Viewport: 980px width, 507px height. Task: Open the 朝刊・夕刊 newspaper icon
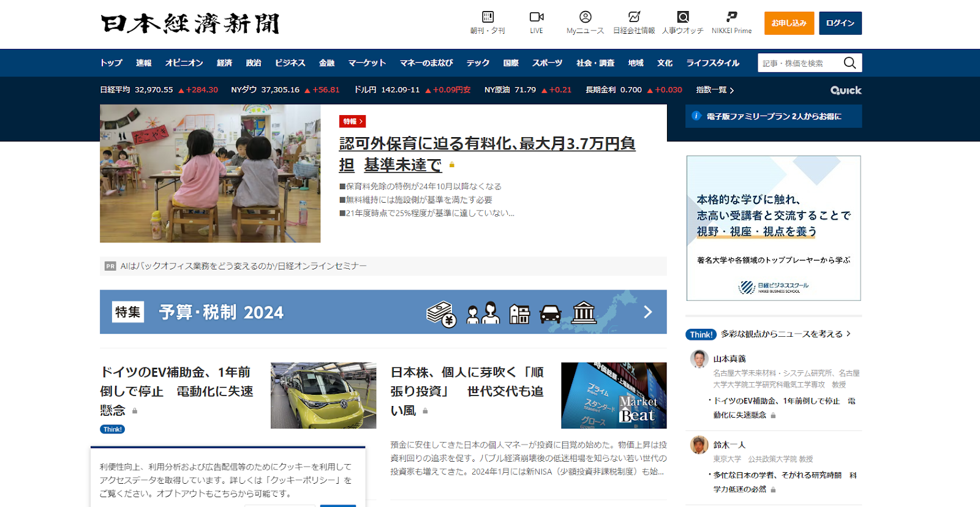[488, 17]
